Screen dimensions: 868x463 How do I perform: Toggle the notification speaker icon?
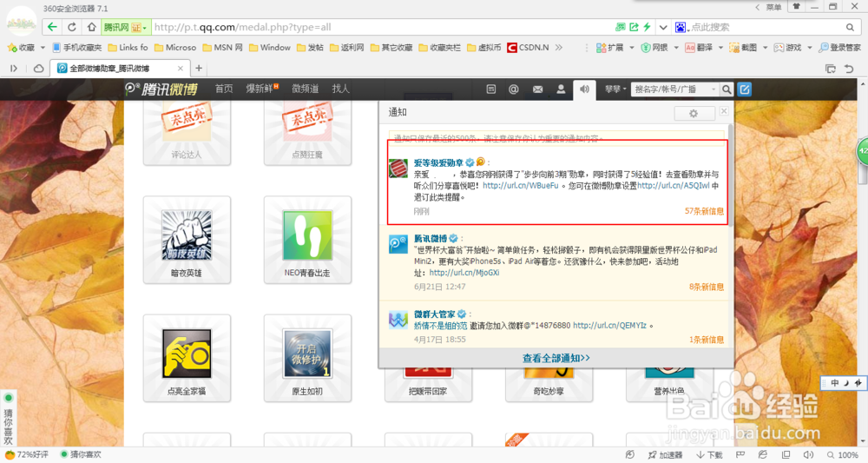pyautogui.click(x=584, y=89)
